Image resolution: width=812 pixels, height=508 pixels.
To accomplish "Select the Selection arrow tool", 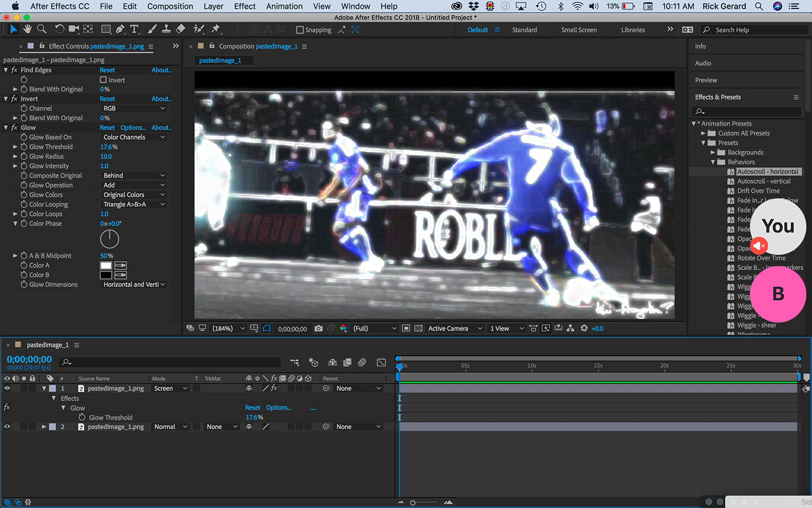I will (14, 29).
